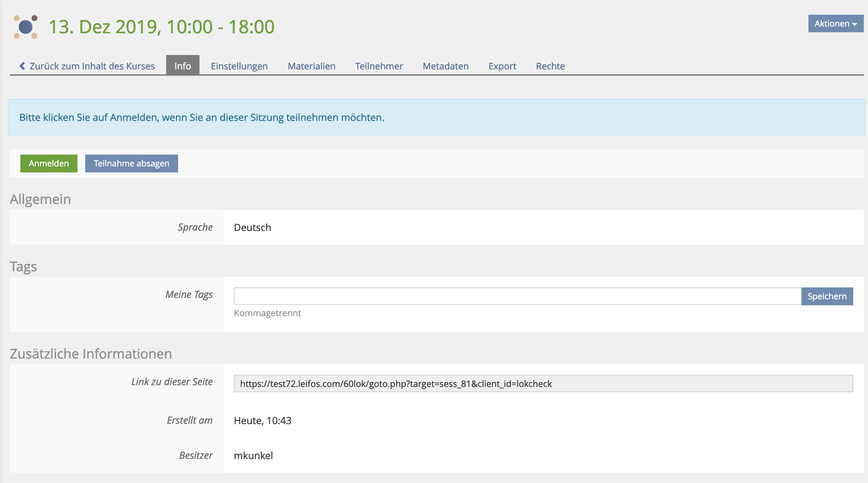Click the back chevron arrow icon
The width and height of the screenshot is (868, 483).
(x=22, y=66)
